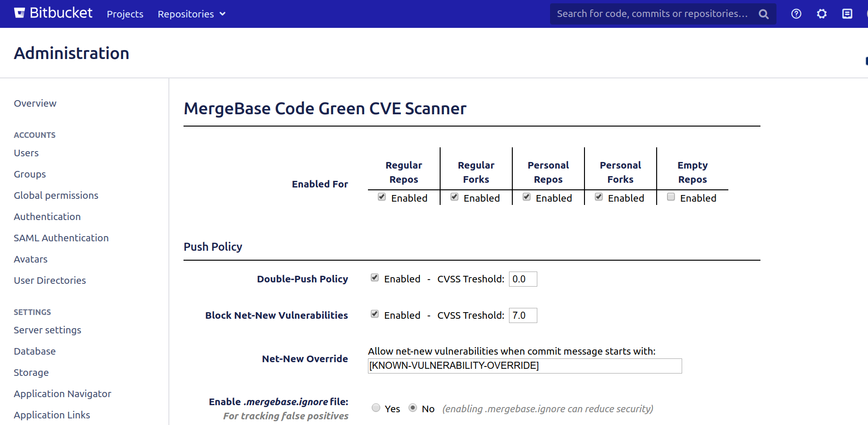Screen dimensions: 868x425
Task: Open the administration gear icon
Action: 822,14
